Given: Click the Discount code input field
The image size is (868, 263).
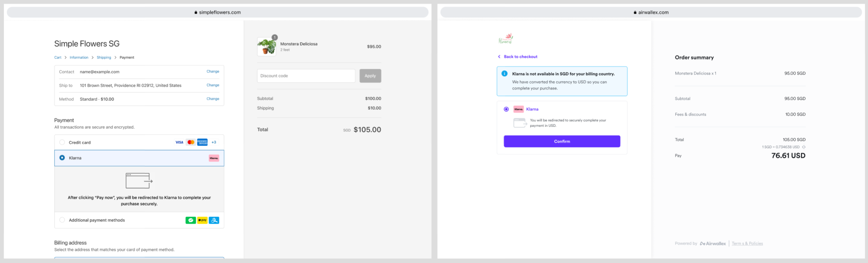Looking at the screenshot, I should (x=306, y=75).
